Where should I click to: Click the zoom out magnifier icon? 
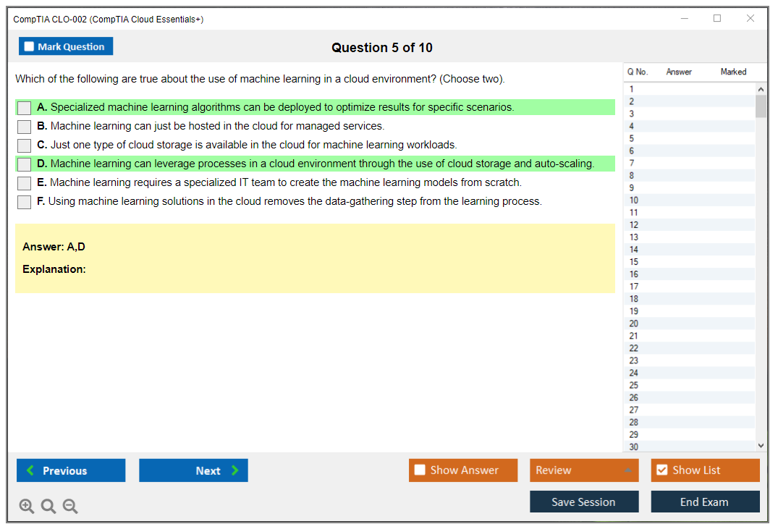coord(70,507)
